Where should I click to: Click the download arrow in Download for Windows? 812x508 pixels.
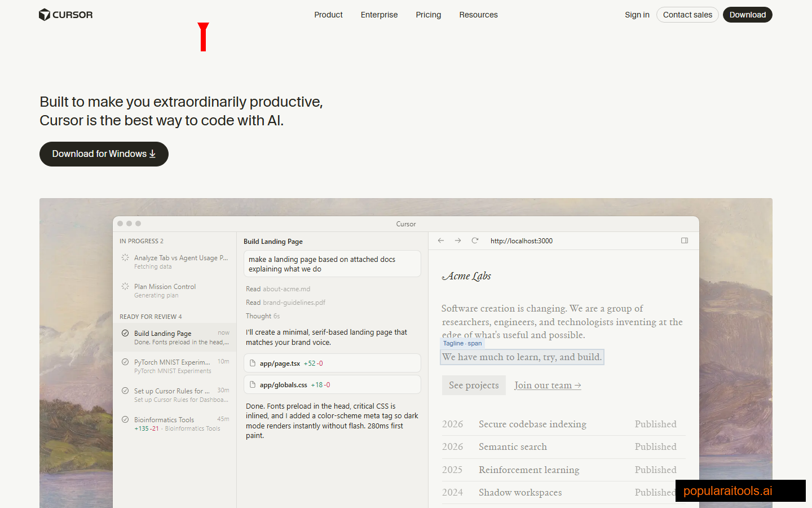coord(152,154)
